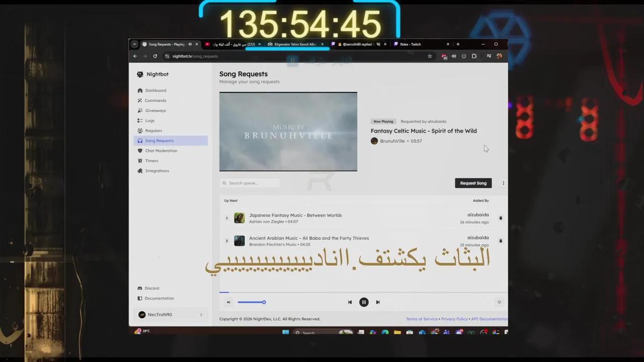Open NecTroN90 account options menu
The height and width of the screenshot is (362, 644).
(201, 315)
